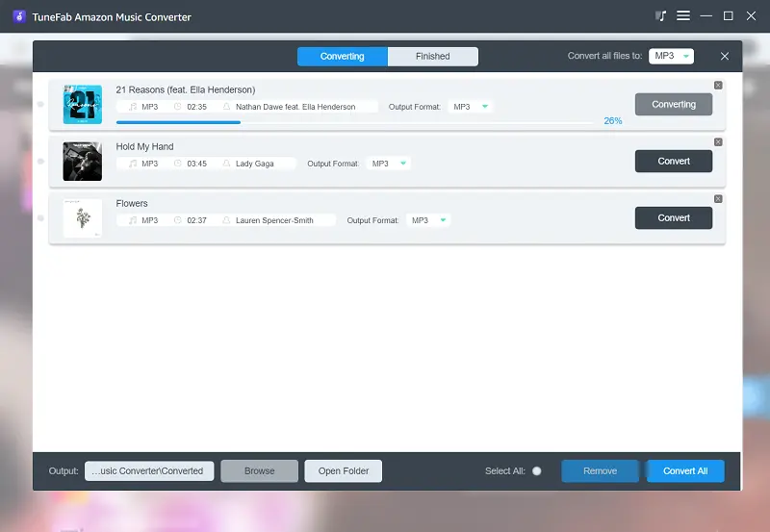The height and width of the screenshot is (532, 770).
Task: Click the music note icon in Flowers row
Action: click(x=133, y=220)
